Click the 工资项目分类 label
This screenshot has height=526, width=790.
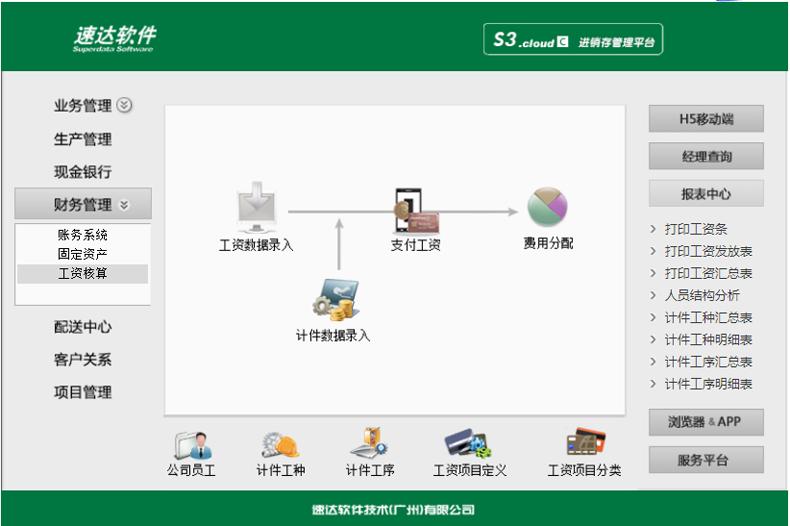point(584,470)
